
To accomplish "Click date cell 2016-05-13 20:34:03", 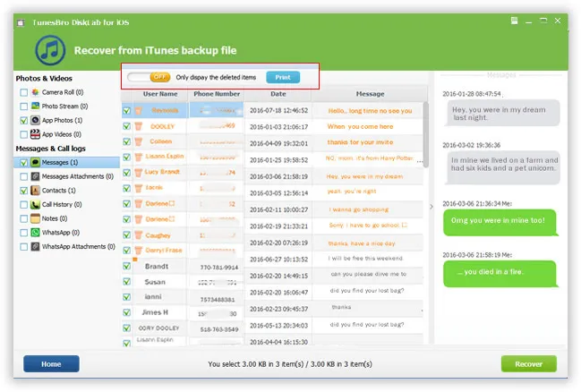I will [278, 326].
